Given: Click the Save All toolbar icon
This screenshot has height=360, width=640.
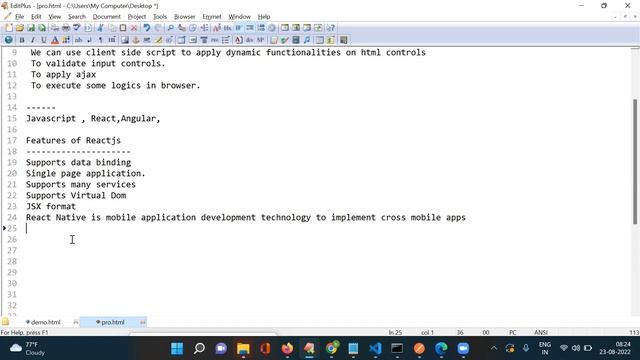Looking at the screenshot, I should pyautogui.click(x=42, y=28).
